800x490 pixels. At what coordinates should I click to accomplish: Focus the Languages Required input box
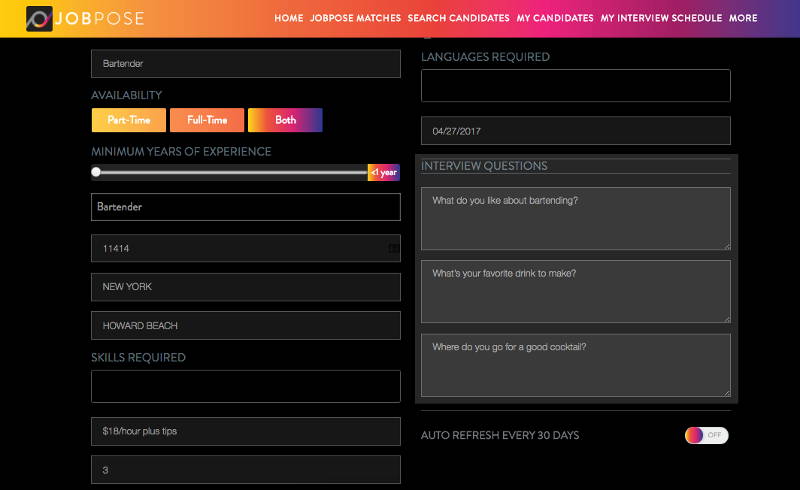(x=576, y=86)
